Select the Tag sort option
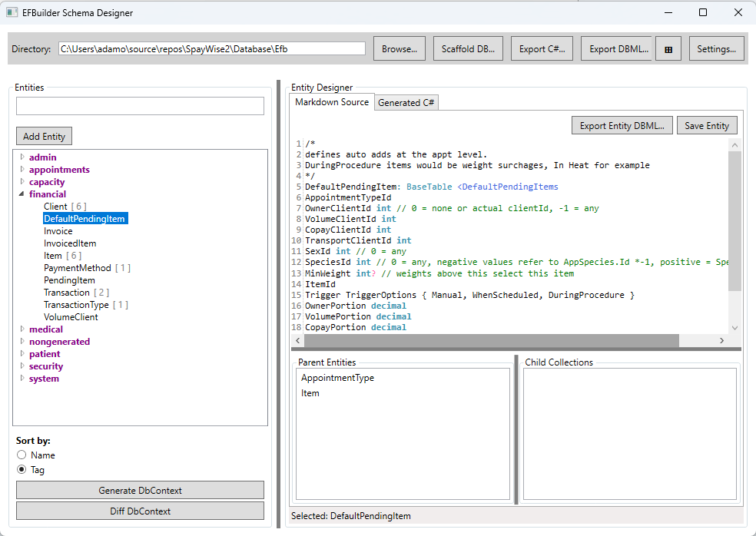Screen dimensions: 756x536 coord(22,469)
